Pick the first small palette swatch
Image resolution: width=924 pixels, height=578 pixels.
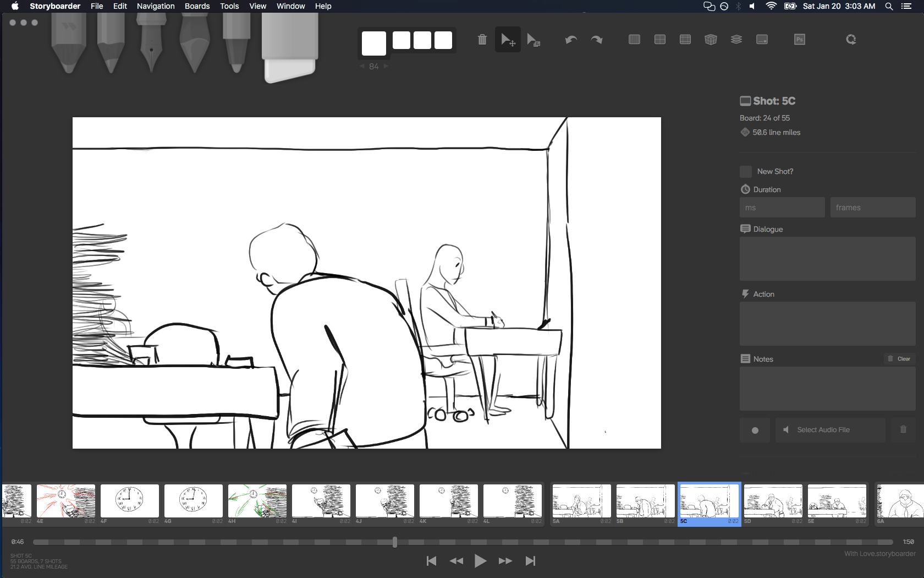click(402, 40)
